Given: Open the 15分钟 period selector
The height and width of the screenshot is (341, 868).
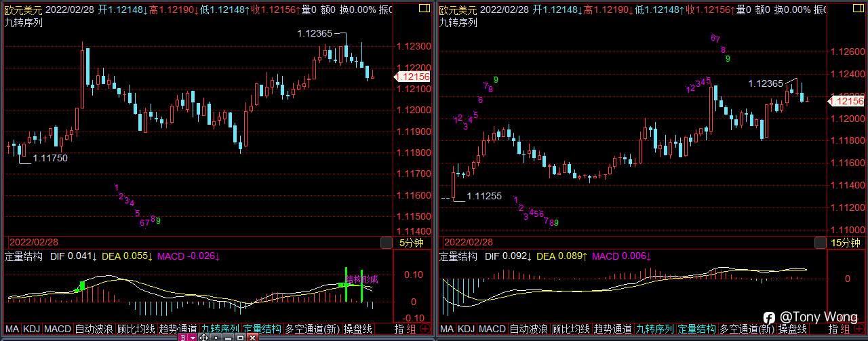Looking at the screenshot, I should [846, 242].
